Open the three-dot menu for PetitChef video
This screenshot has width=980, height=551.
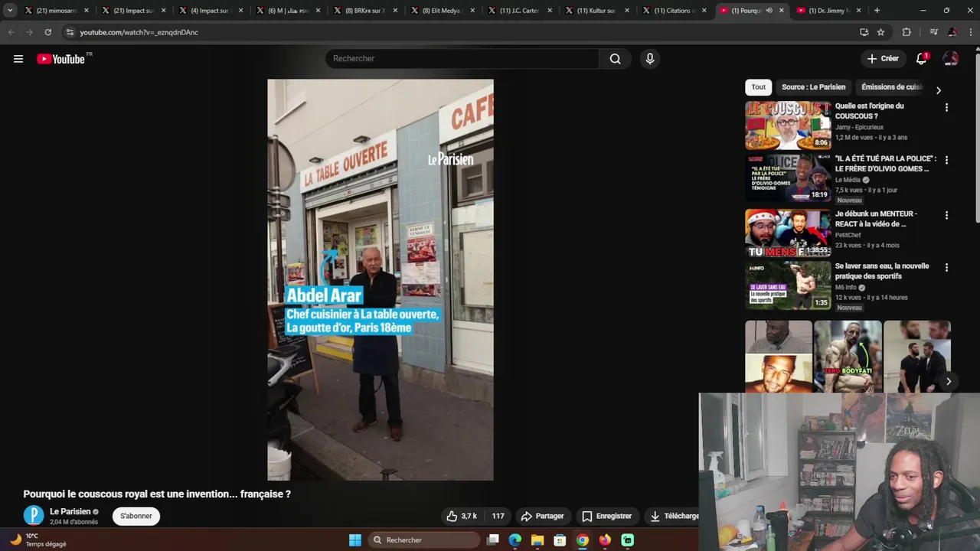946,216
